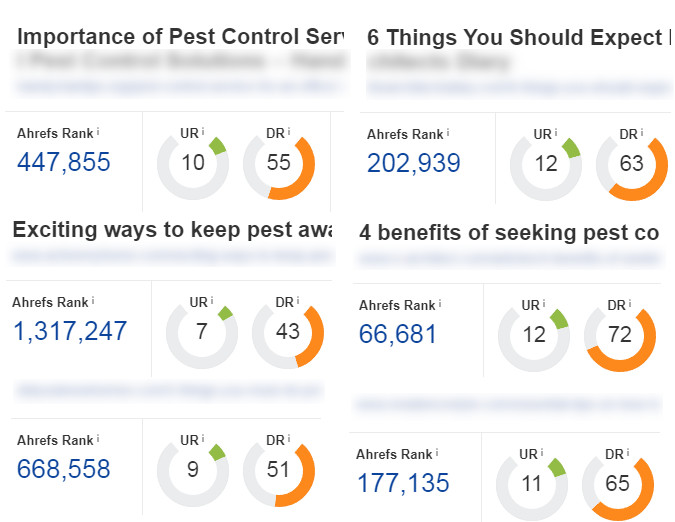Click the UR info icon above gauge 10
Viewport: 675px width, 522px height.
[203, 132]
